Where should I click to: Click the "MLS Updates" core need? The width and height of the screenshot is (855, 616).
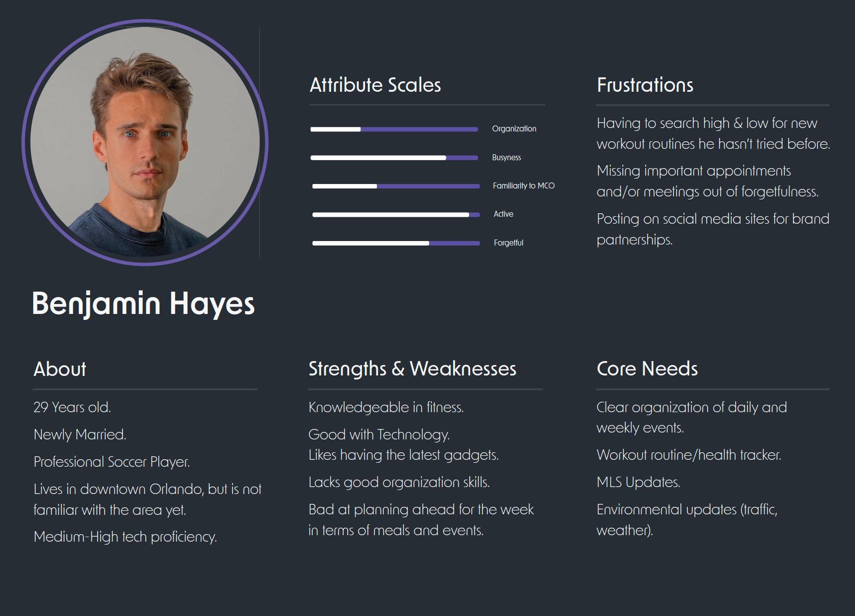pyautogui.click(x=638, y=482)
